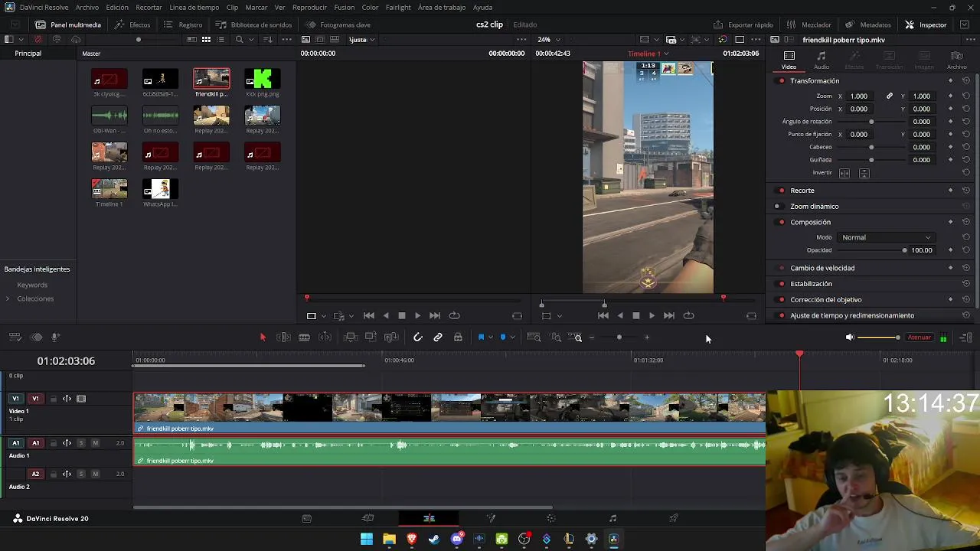
Task: Activate the Trim Edit Mode tool
Action: click(x=283, y=337)
